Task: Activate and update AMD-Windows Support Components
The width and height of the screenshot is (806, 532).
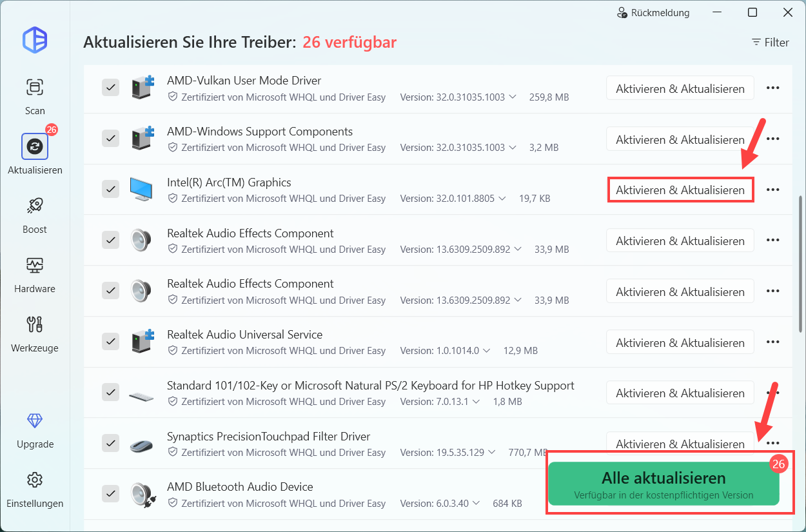Action: pos(680,139)
